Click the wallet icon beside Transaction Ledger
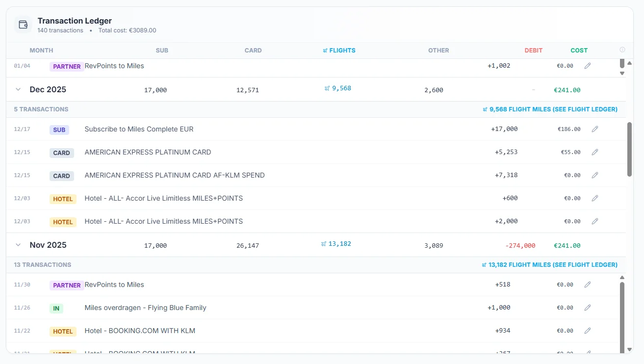Viewport: 644px width, 364px height. pyautogui.click(x=23, y=25)
